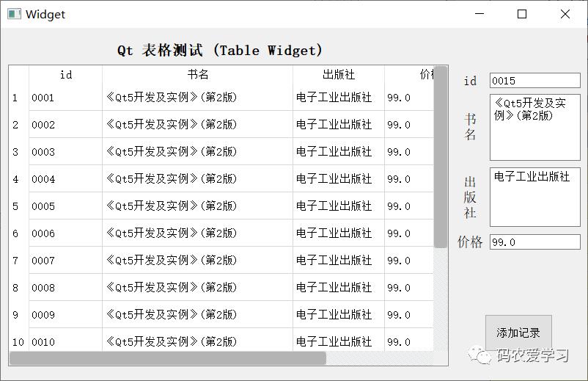Select row header number 7
Image resolution: width=588 pixels, height=381 pixels.
click(19, 260)
